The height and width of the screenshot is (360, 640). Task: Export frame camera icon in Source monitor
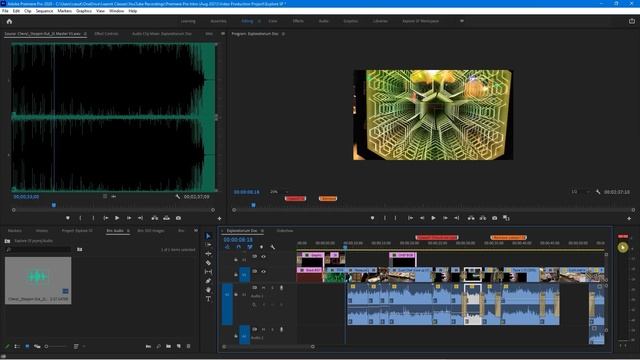(178, 218)
